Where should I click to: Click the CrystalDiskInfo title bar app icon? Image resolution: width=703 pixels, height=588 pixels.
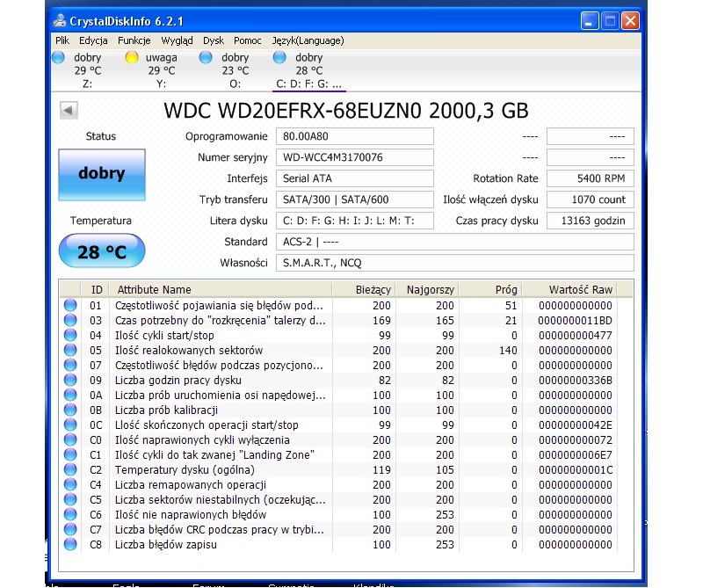tap(60, 20)
